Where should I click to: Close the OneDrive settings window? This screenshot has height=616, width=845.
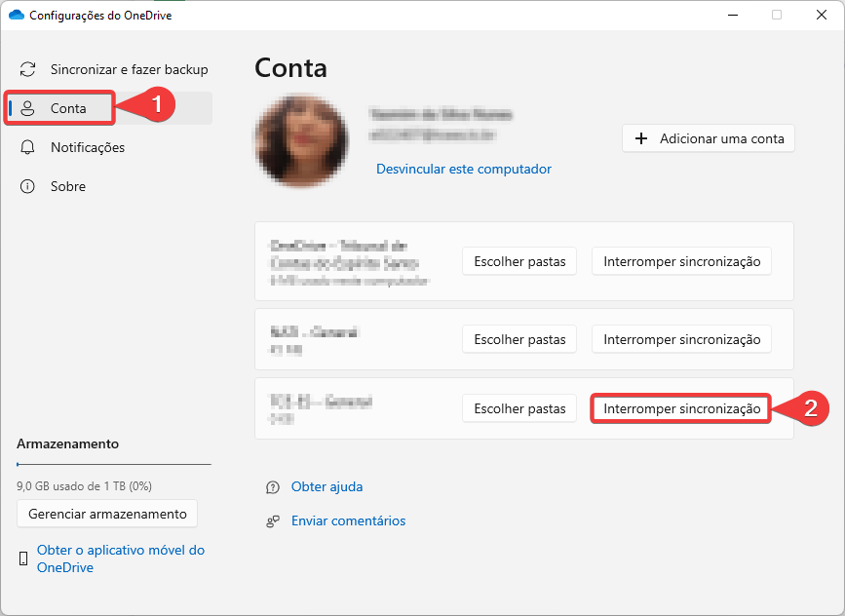[x=822, y=15]
